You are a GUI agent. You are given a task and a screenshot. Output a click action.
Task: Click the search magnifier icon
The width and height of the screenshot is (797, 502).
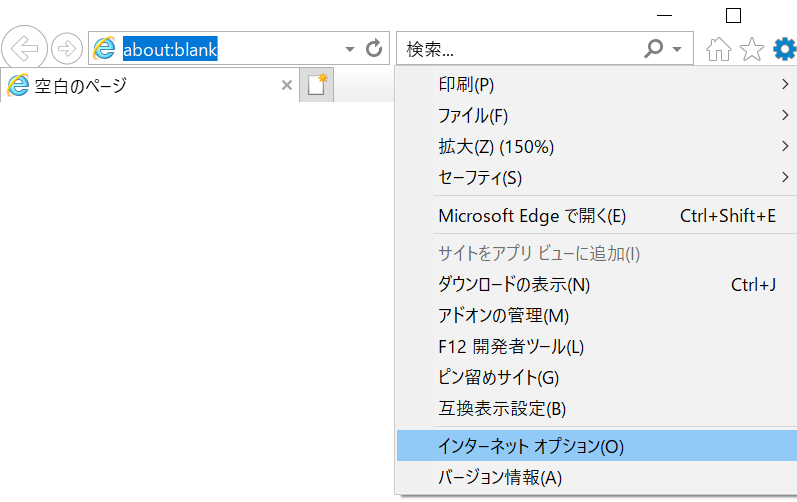click(x=653, y=48)
